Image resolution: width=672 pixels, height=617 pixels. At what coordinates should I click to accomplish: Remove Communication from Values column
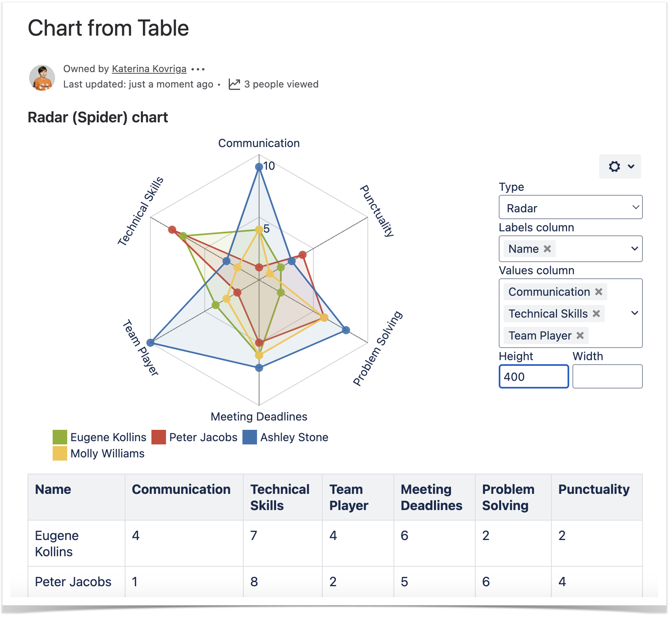click(x=599, y=292)
